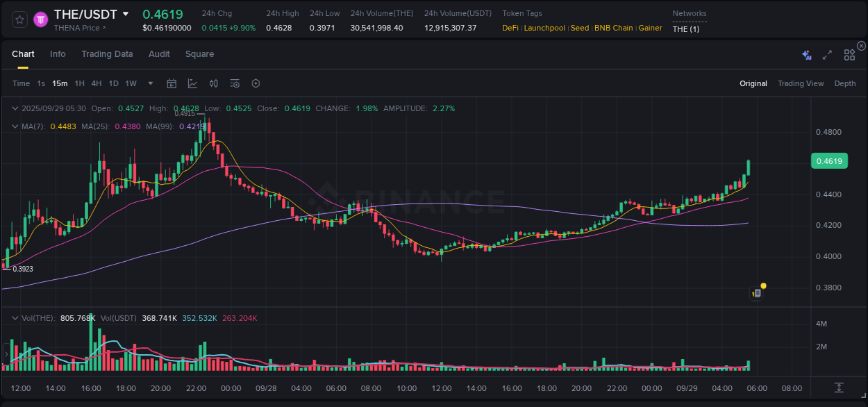Collapse the volume panel chevron
Viewport: 868px width, 407px height.
click(x=15, y=317)
